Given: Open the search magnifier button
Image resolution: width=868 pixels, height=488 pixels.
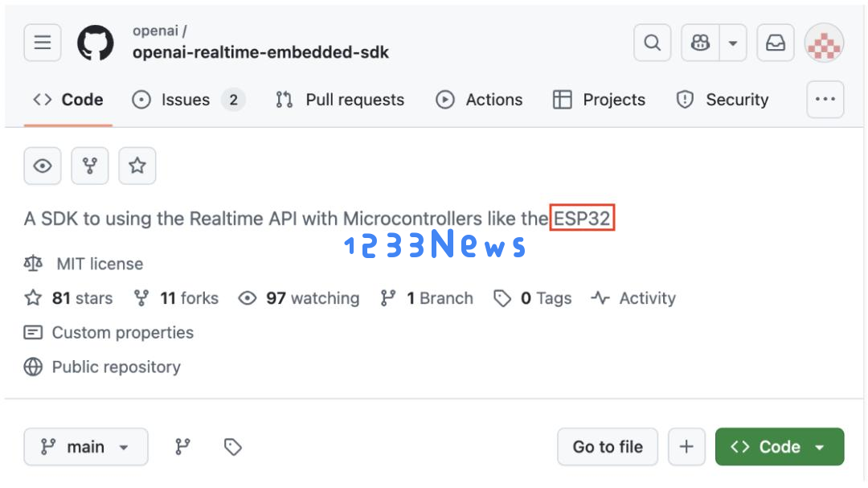Looking at the screenshot, I should (652, 43).
